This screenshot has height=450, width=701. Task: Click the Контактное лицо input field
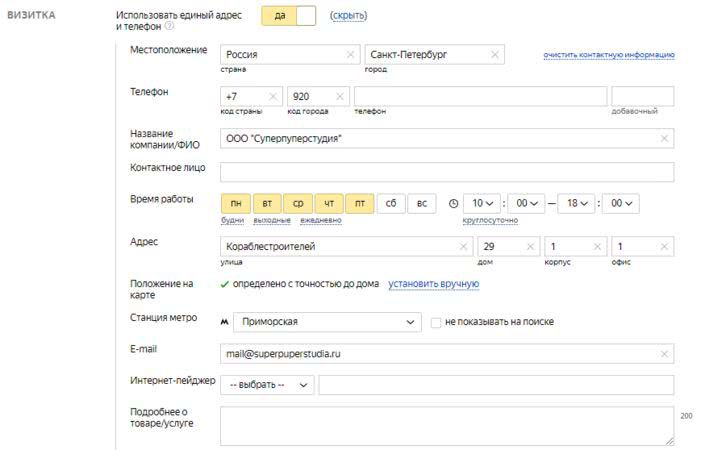click(x=446, y=172)
